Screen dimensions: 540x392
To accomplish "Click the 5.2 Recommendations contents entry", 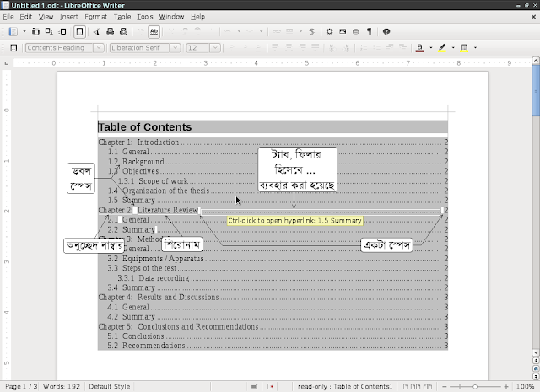I will click(278, 345).
